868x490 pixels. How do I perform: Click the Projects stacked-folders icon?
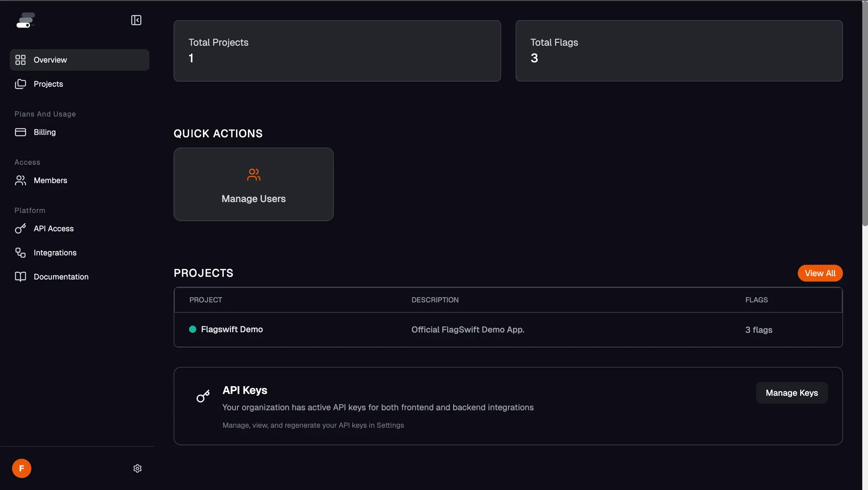pyautogui.click(x=20, y=84)
